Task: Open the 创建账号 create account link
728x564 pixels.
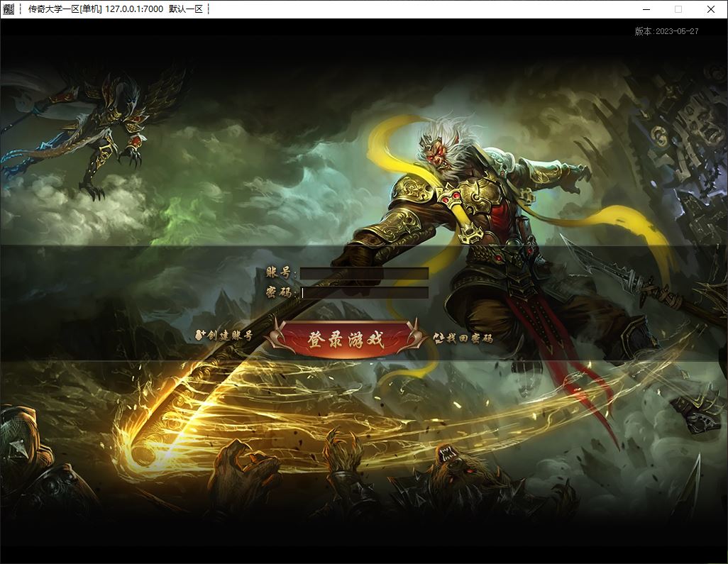Action: pos(224,335)
